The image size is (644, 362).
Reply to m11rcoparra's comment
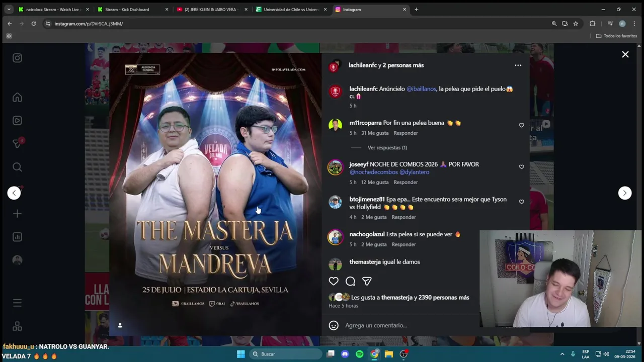tap(406, 133)
